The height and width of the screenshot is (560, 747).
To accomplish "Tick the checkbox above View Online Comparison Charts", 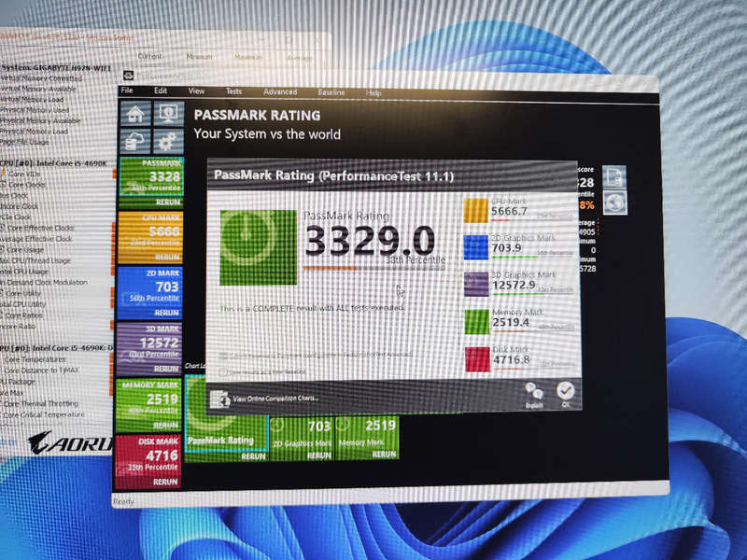I will point(223,371).
